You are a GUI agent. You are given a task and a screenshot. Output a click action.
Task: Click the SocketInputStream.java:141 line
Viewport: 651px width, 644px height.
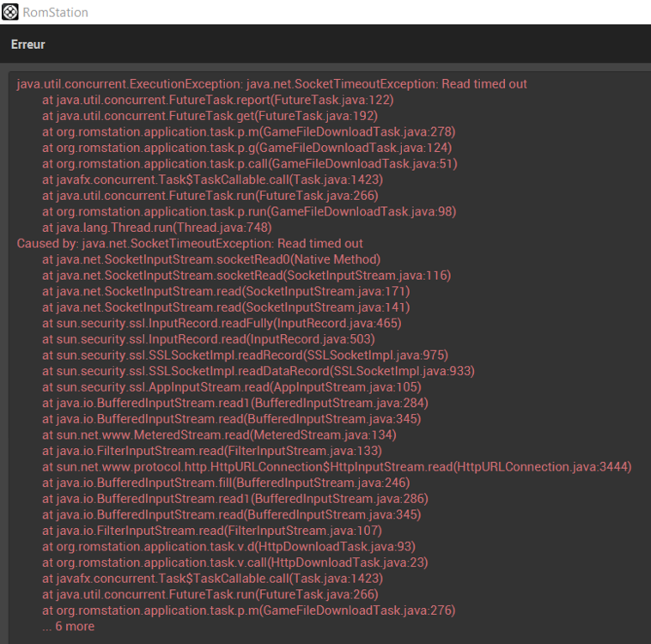tap(226, 307)
